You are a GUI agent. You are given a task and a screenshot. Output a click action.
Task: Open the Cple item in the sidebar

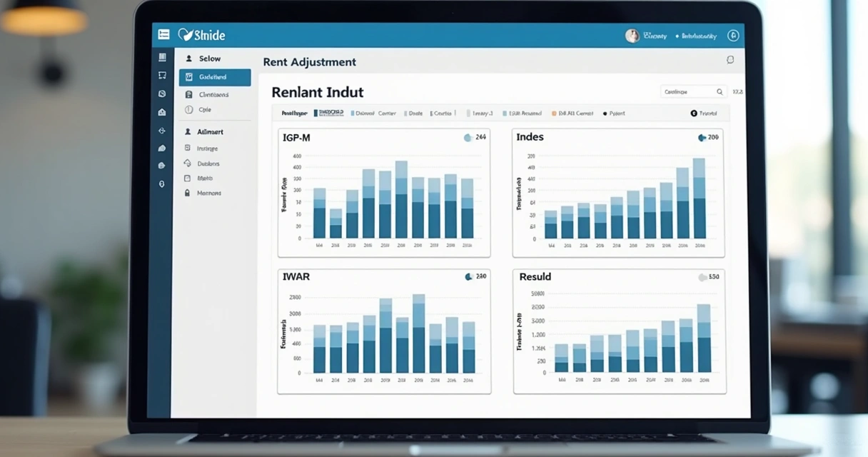click(x=198, y=110)
